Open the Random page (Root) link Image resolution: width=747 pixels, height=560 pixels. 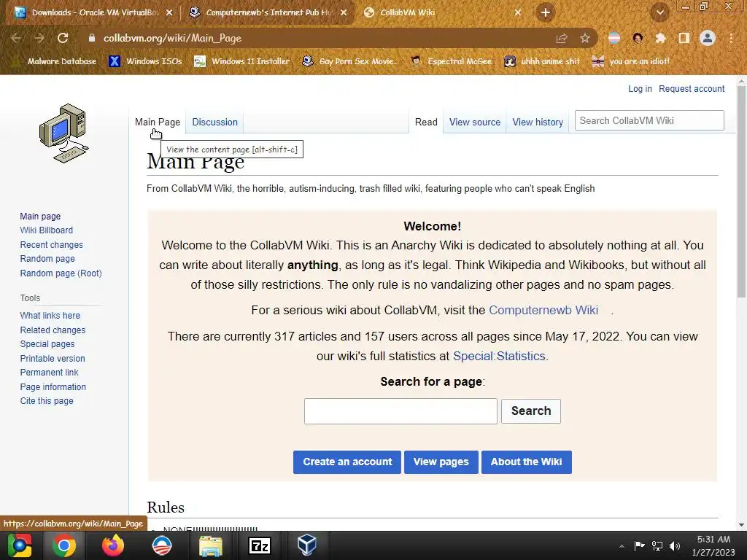click(x=61, y=273)
